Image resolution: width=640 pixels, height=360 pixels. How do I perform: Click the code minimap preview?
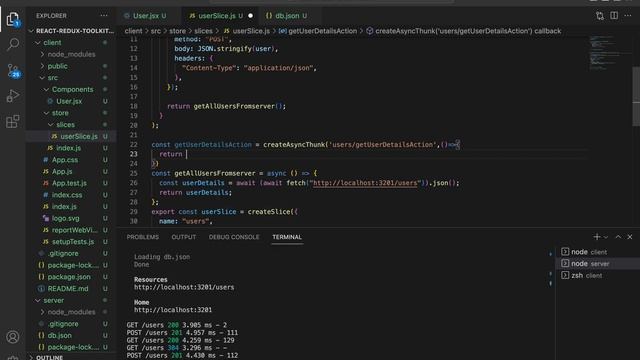(610, 53)
